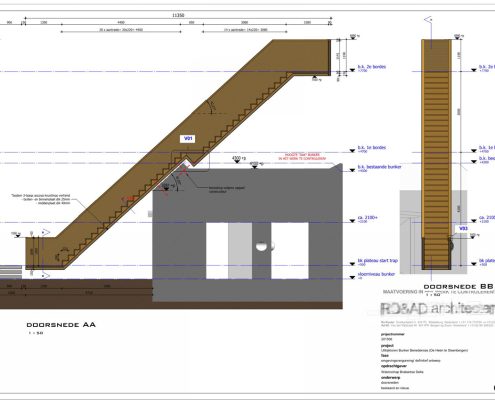Select the '14 x aantrede' tread dimension text

click(x=245, y=30)
